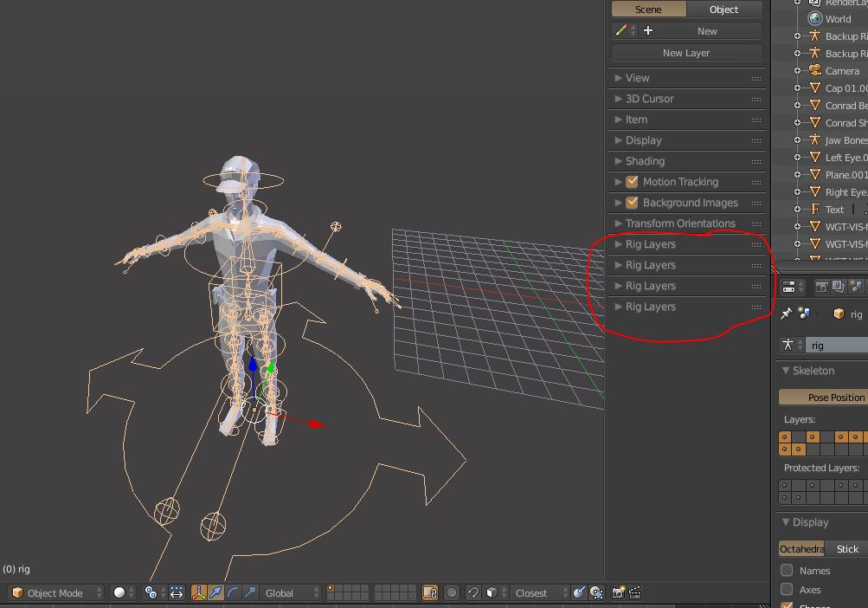Enable the Names checkbox under Display

coord(786,571)
